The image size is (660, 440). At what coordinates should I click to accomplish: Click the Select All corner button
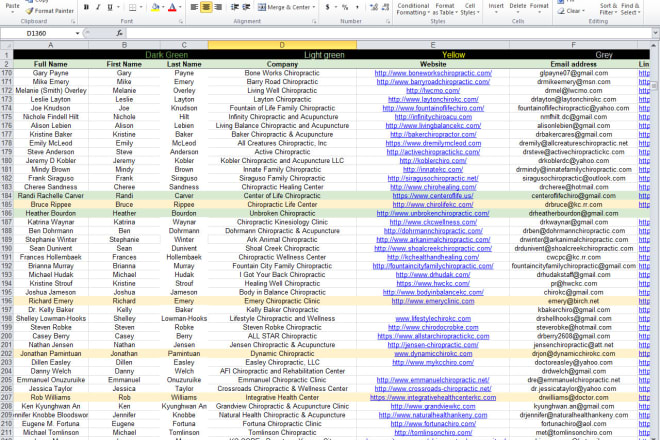(x=7, y=45)
